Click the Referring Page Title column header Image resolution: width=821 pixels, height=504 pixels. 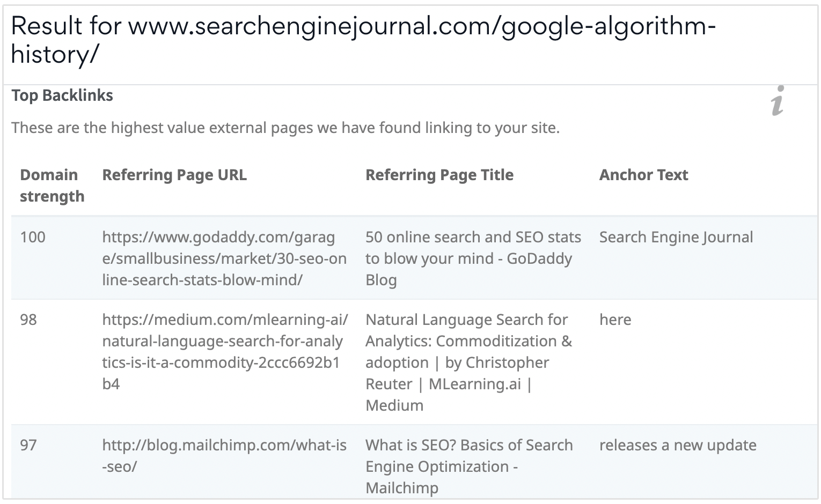[439, 175]
